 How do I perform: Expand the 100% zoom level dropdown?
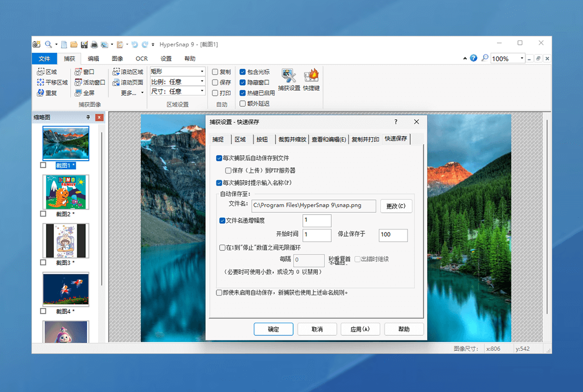click(522, 58)
